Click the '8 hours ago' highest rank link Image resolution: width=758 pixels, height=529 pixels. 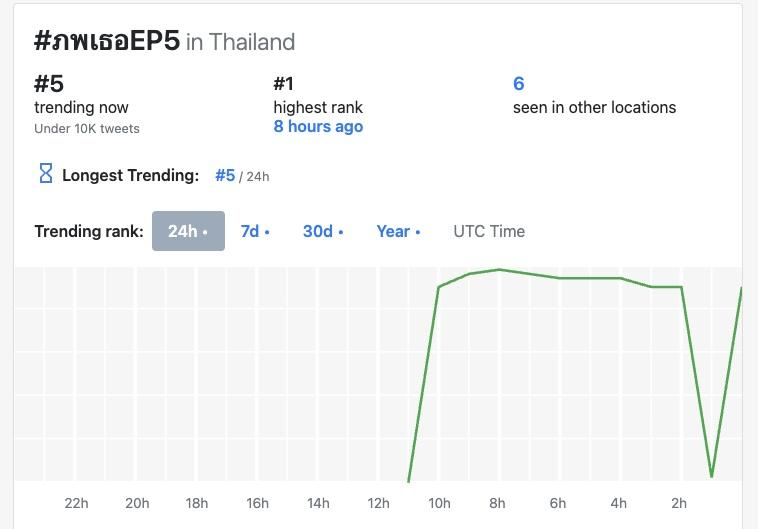point(318,127)
